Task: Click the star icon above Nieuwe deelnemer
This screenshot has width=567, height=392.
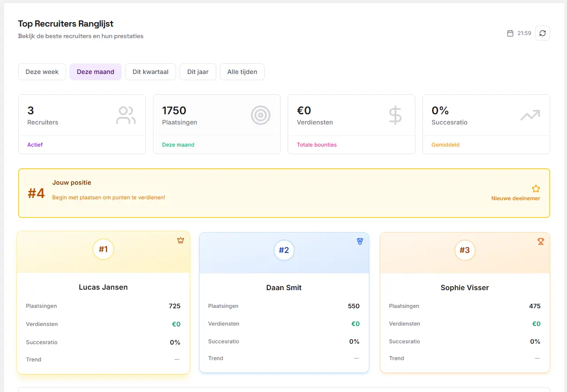Action: (536, 189)
